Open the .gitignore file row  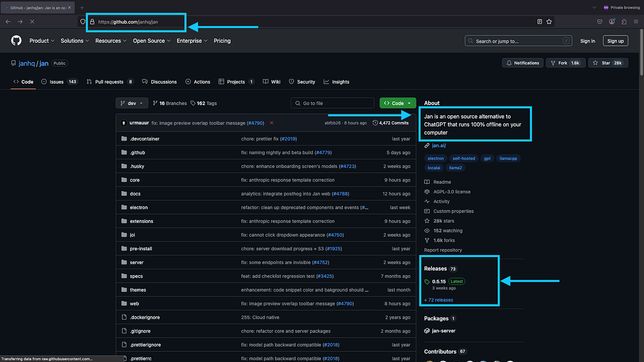266,331
